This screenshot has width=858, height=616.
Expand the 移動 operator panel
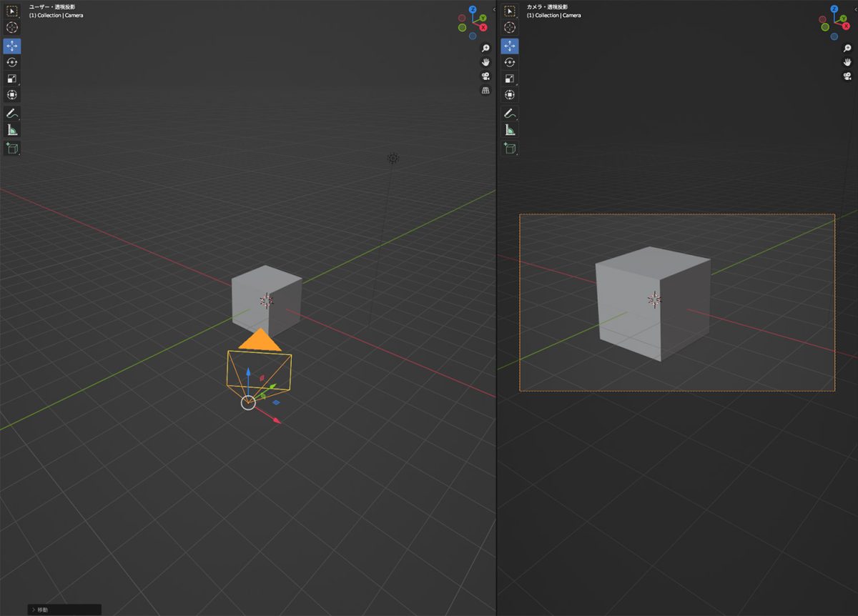click(x=34, y=610)
